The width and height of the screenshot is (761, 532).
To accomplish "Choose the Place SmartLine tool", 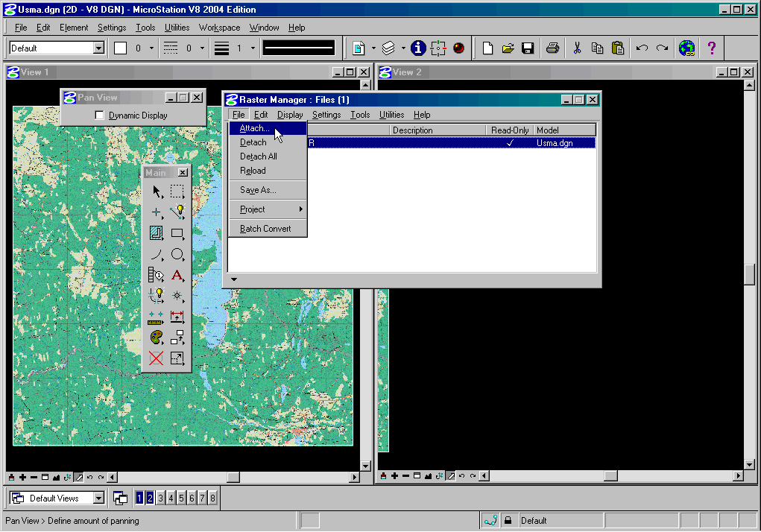I will pyautogui.click(x=177, y=212).
